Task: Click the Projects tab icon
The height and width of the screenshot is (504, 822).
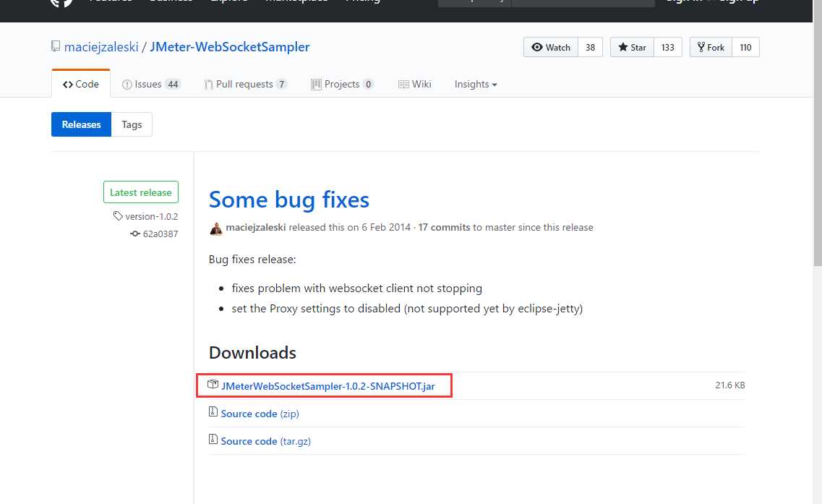Action: 316,85
